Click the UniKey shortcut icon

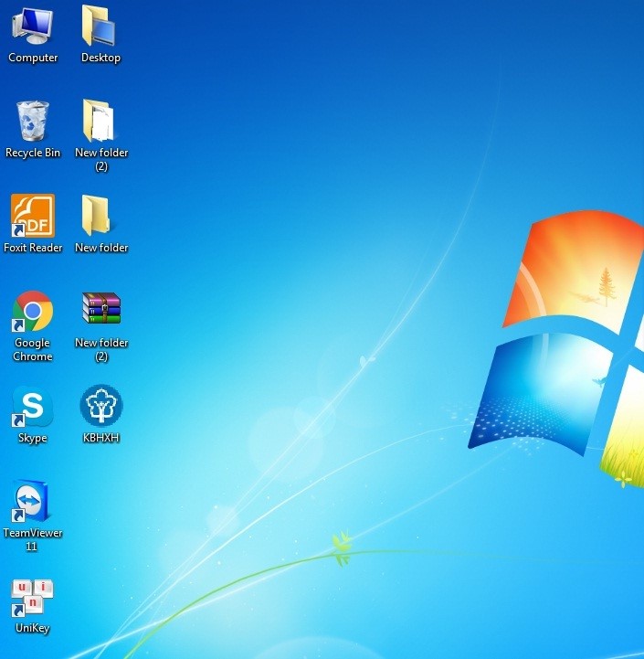(33, 597)
